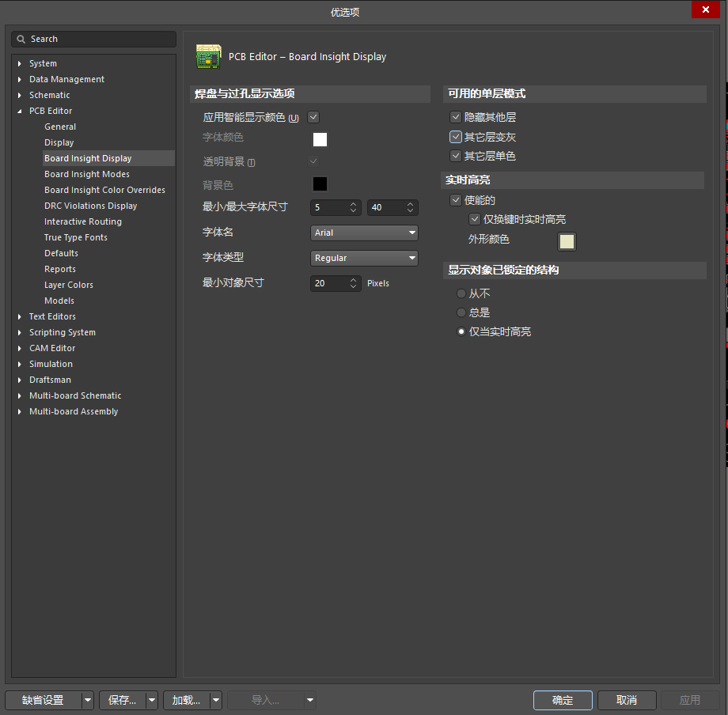Image resolution: width=728 pixels, height=715 pixels.
Task: Select the 从不 radio button
Action: point(461,293)
